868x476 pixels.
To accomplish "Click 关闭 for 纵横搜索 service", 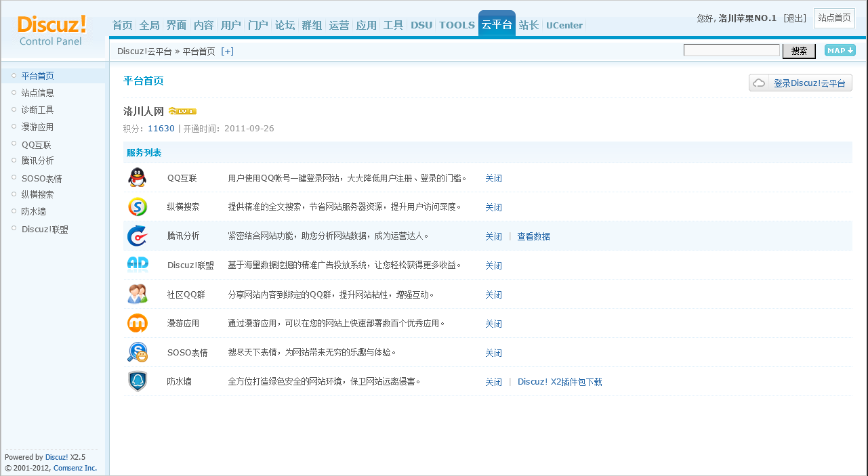I will (x=493, y=208).
